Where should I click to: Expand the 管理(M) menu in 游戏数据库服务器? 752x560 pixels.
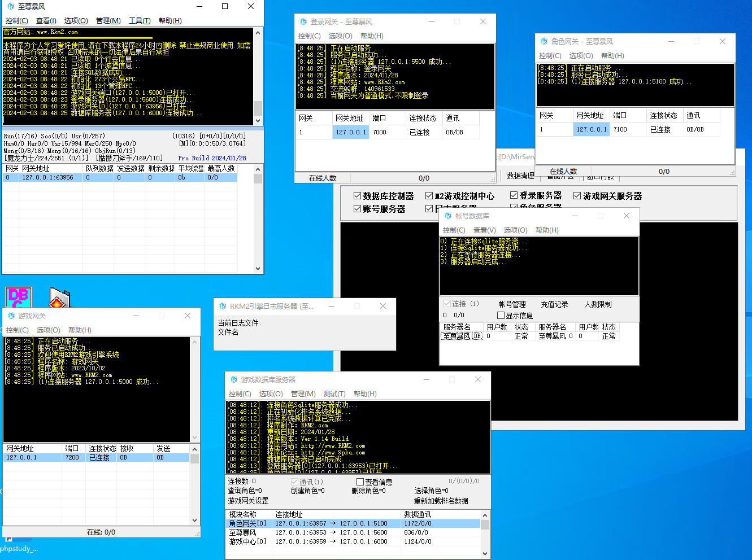coord(303,393)
